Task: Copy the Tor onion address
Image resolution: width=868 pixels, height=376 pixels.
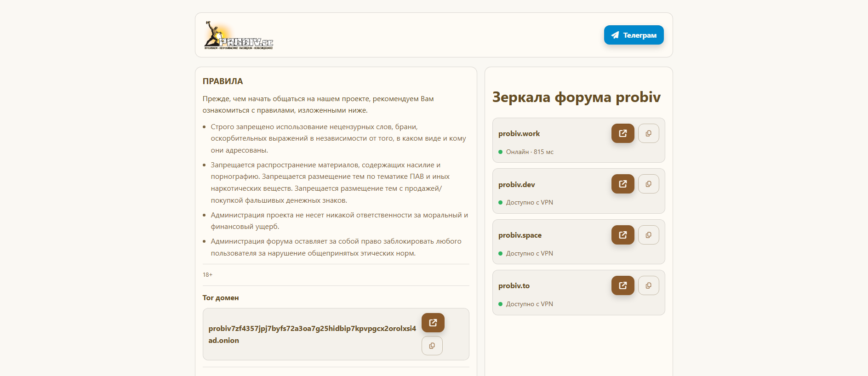Action: (x=432, y=346)
